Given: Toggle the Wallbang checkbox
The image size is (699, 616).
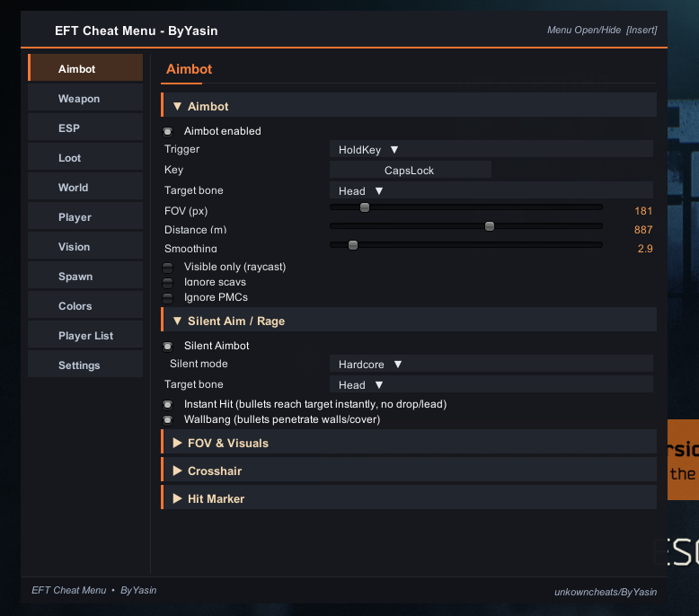Looking at the screenshot, I should coord(168,419).
